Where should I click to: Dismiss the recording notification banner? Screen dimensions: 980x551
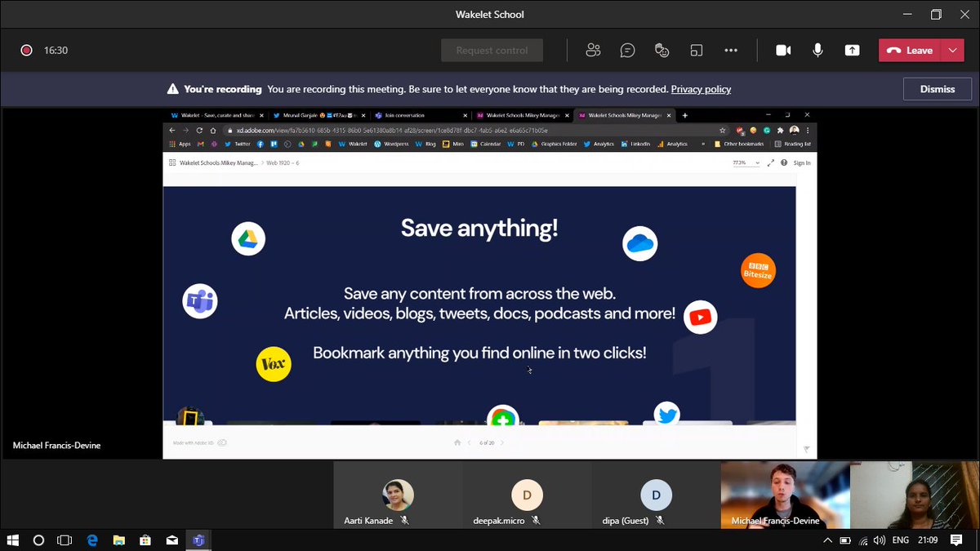938,89
